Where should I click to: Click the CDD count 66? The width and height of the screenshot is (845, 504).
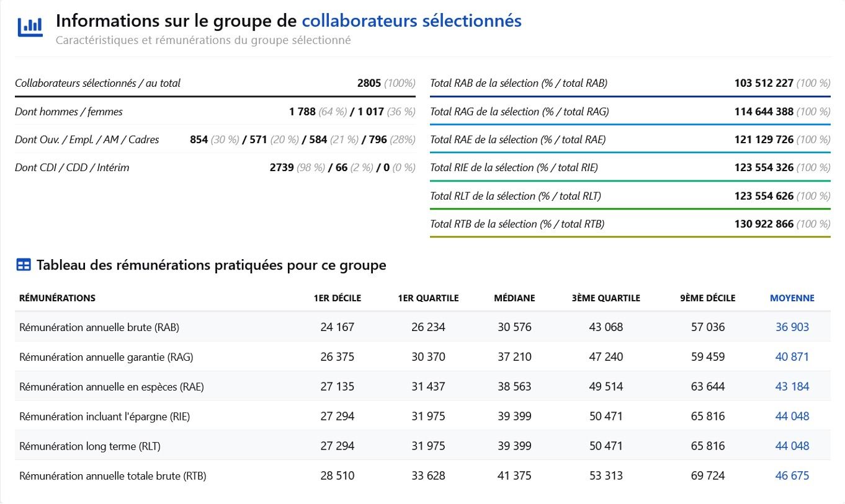tap(341, 167)
